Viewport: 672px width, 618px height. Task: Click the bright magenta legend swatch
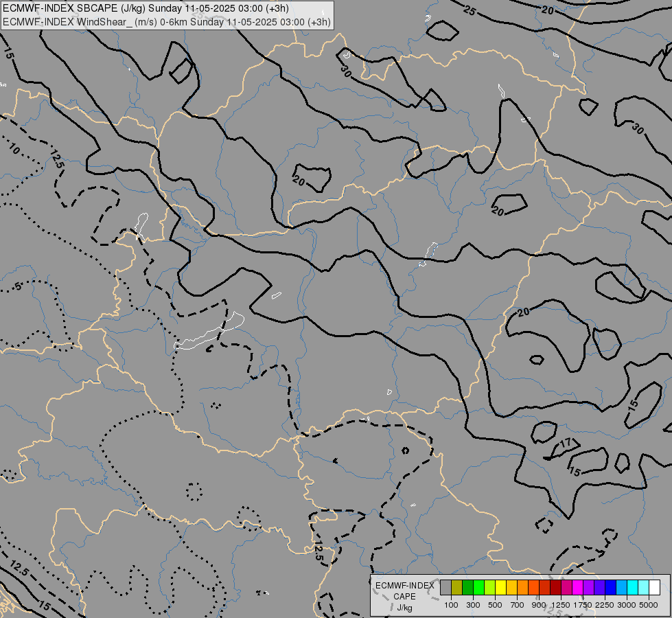578,587
